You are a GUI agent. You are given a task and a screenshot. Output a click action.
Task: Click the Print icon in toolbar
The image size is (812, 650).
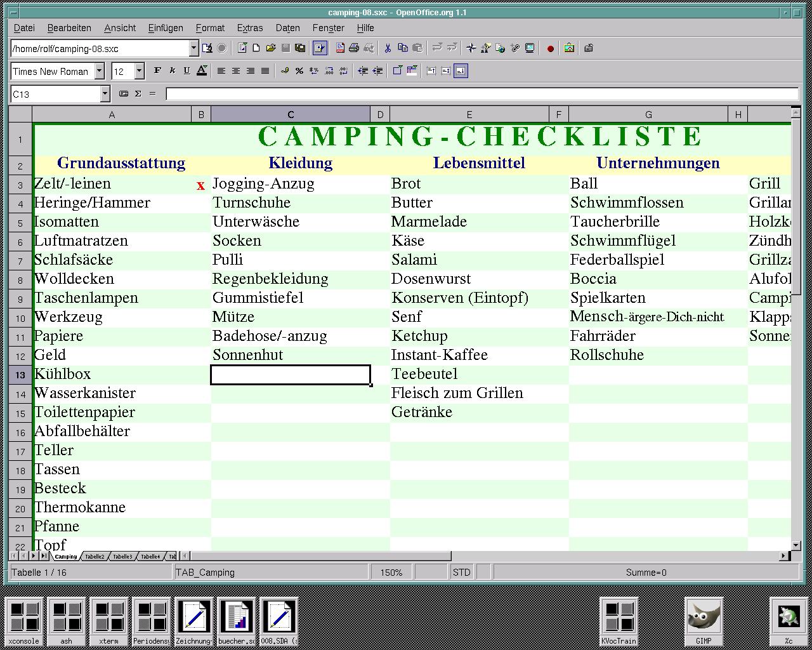pyautogui.click(x=354, y=48)
